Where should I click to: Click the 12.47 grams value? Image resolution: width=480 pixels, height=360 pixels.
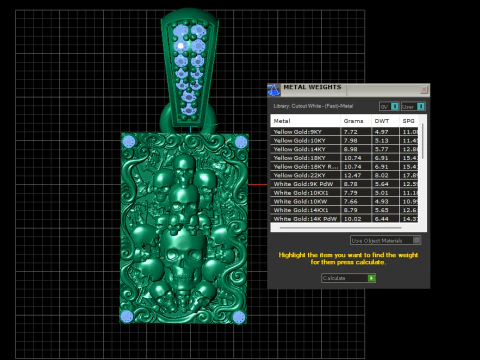(x=352, y=175)
